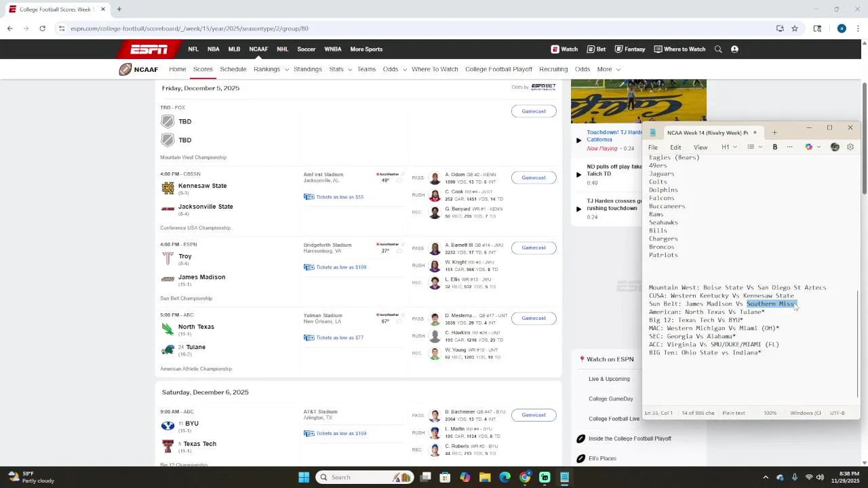The height and width of the screenshot is (488, 868).
Task: Go to the Schedule tab
Action: [233, 69]
